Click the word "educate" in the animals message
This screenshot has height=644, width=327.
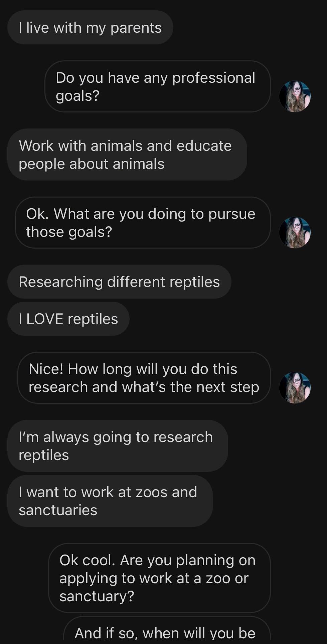pyautogui.click(x=204, y=146)
